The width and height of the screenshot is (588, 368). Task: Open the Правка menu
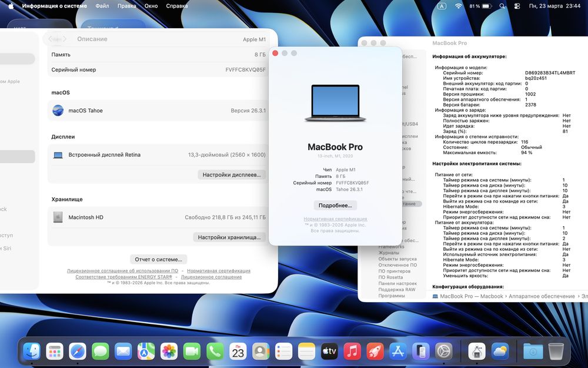pyautogui.click(x=127, y=6)
